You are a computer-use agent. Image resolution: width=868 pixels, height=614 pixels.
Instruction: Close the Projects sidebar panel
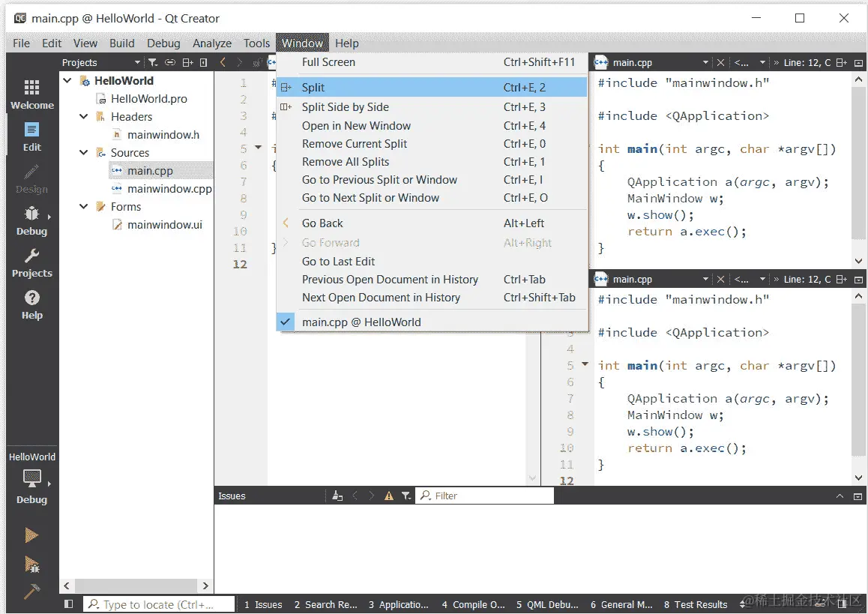[x=204, y=62]
